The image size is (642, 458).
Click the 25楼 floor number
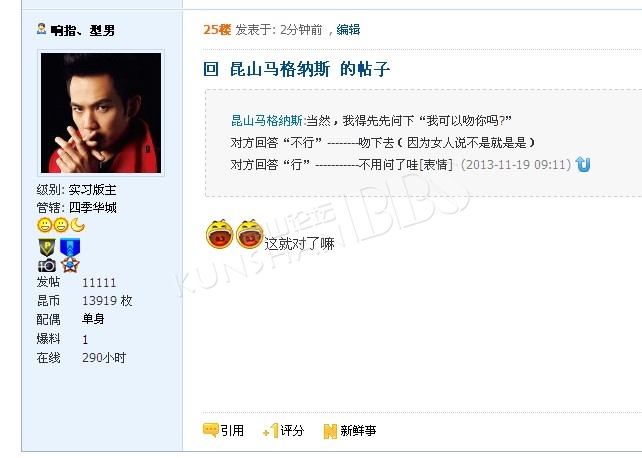(217, 29)
